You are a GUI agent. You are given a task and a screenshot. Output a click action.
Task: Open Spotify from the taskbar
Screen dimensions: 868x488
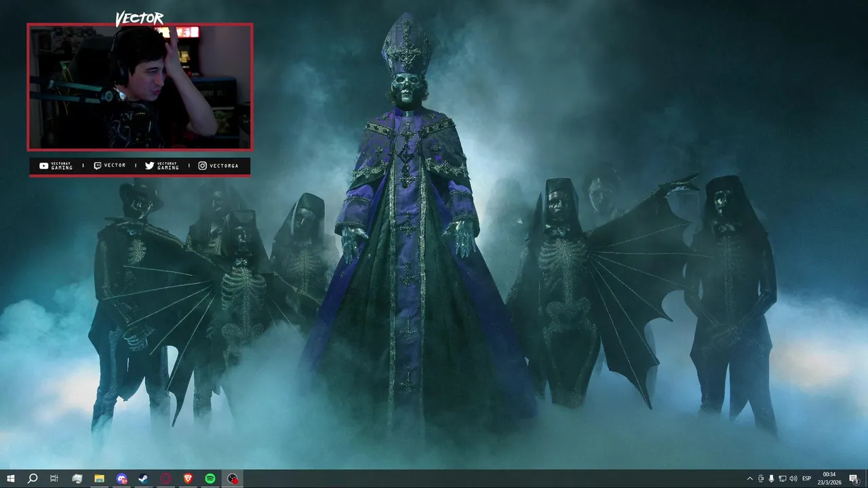click(x=210, y=479)
